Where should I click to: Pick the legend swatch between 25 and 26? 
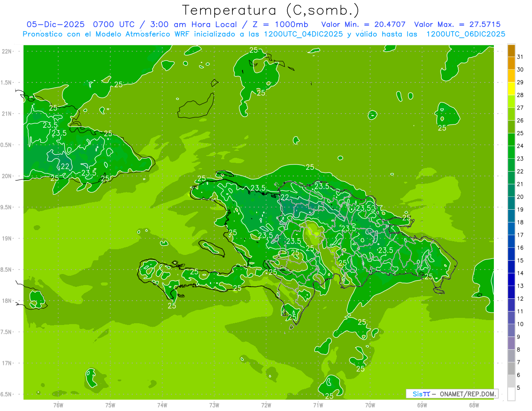point(511,127)
